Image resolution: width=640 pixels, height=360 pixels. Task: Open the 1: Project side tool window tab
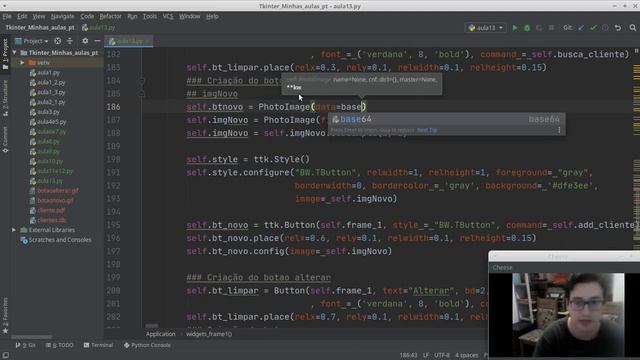5,54
